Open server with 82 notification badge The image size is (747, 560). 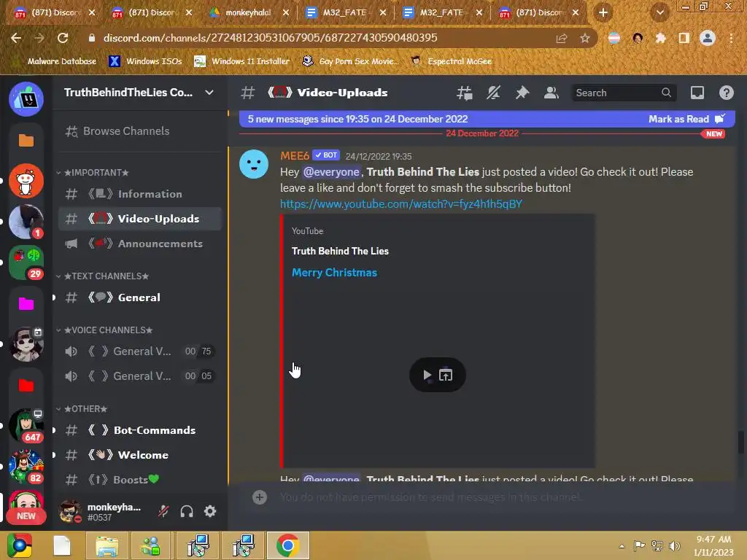point(26,466)
